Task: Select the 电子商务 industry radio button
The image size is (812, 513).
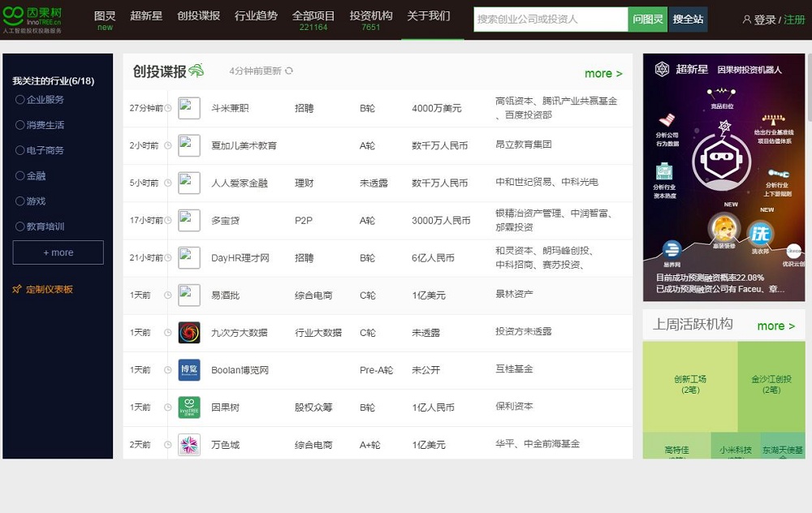Action: coord(19,150)
